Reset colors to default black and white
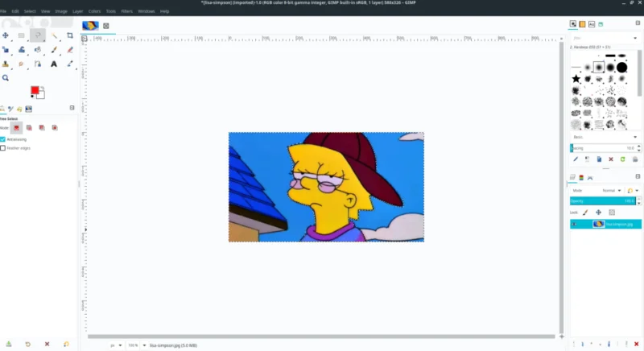This screenshot has height=351, width=644. (32, 97)
